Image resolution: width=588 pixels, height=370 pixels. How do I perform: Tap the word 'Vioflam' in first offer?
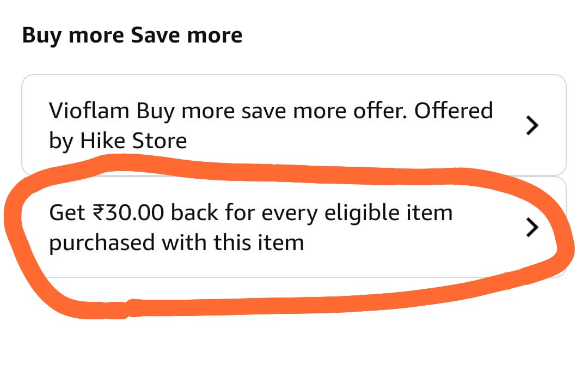click(89, 111)
